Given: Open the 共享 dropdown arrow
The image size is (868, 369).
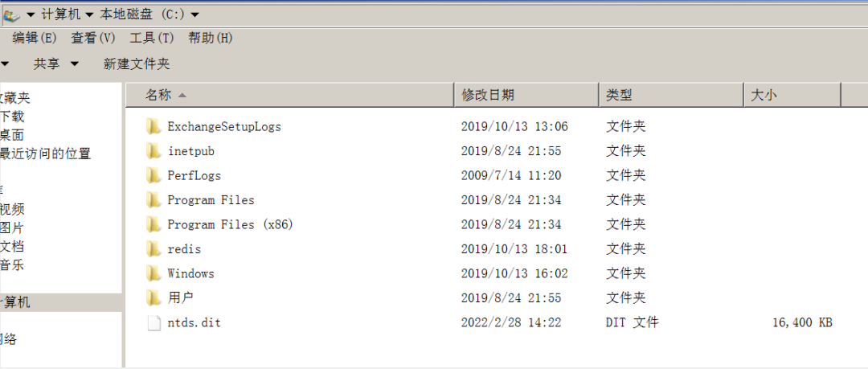Looking at the screenshot, I should point(74,64).
